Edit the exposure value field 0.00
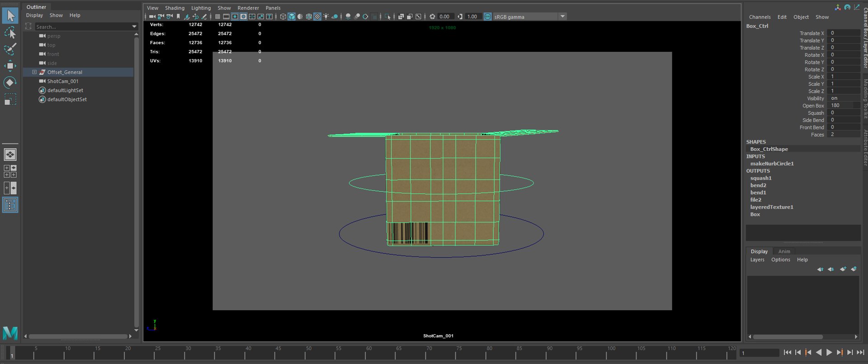This screenshot has height=364, width=868. (x=446, y=17)
